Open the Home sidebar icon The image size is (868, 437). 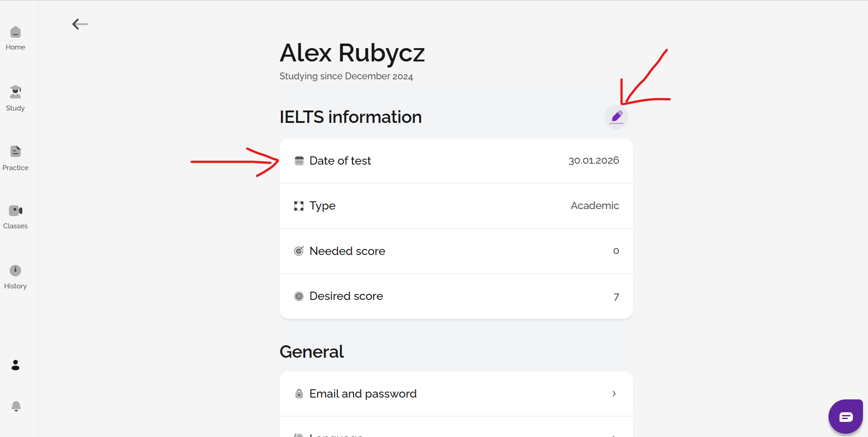(16, 32)
